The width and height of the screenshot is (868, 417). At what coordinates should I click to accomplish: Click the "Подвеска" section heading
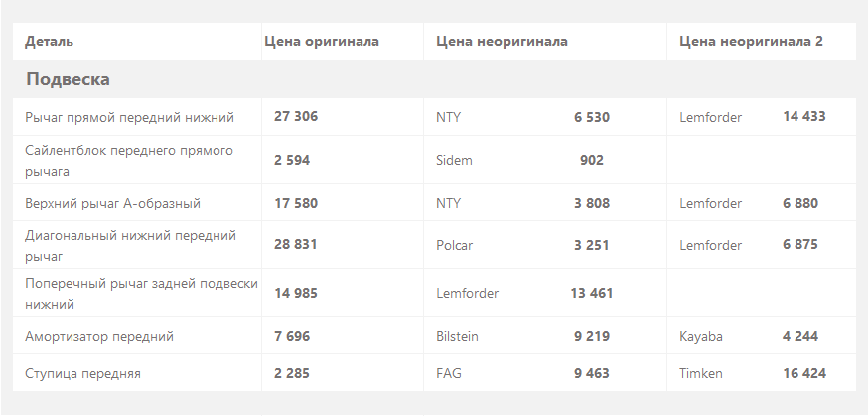click(x=68, y=79)
